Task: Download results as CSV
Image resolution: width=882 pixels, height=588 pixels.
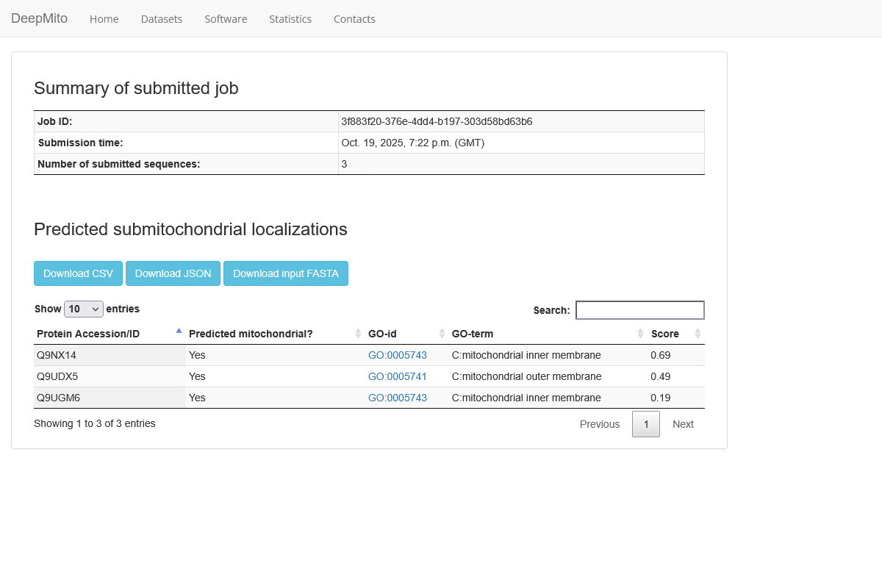Action: pos(78,273)
